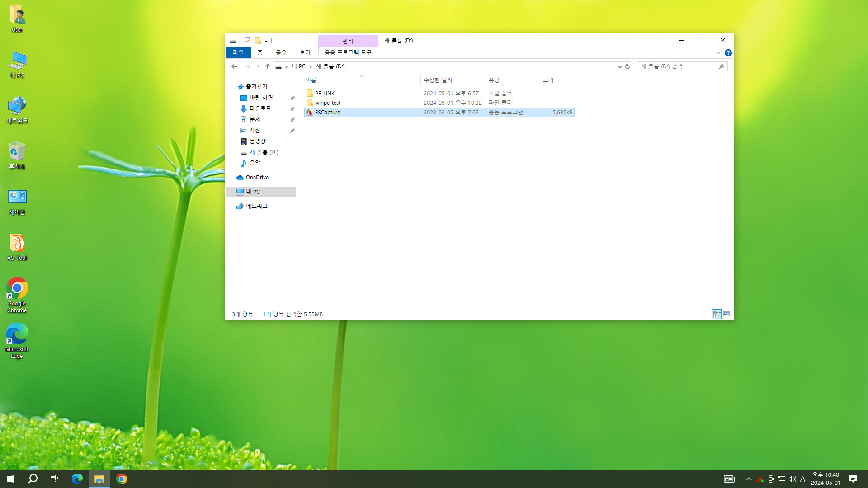This screenshot has height=488, width=868.
Task: Launch AS-Tool from the desktop
Action: coord(17,247)
